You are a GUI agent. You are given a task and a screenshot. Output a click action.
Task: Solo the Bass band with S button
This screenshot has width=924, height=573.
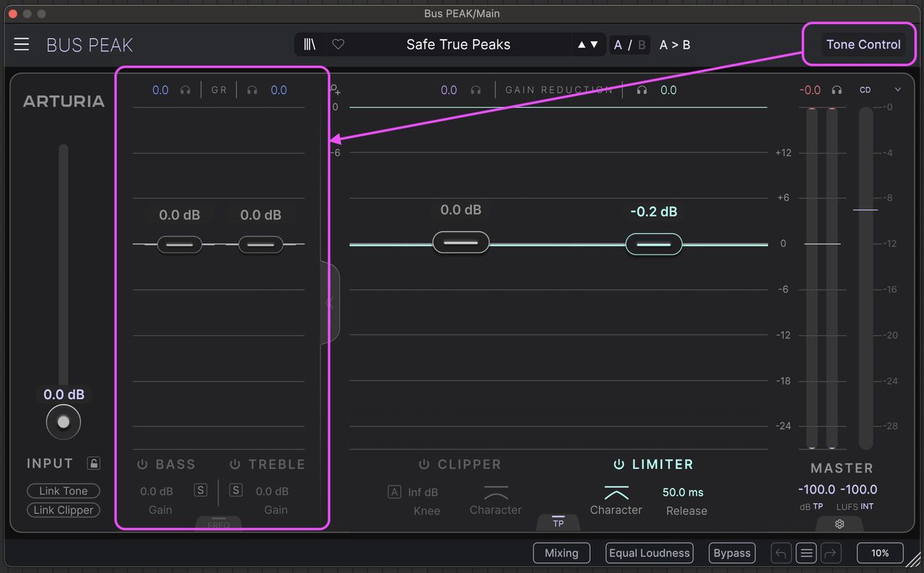coord(201,490)
